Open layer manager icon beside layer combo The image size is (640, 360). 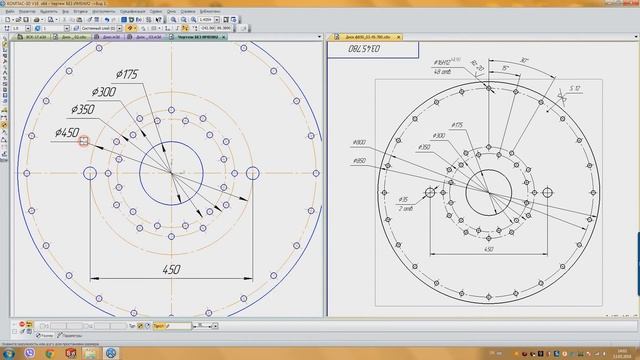76,29
